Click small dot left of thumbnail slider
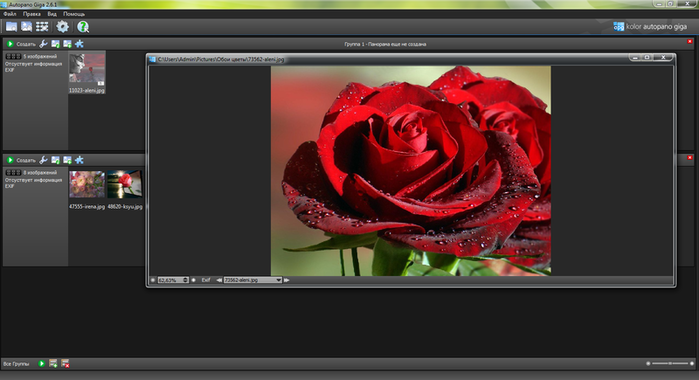The height and width of the screenshot is (380, 699). tap(648, 363)
